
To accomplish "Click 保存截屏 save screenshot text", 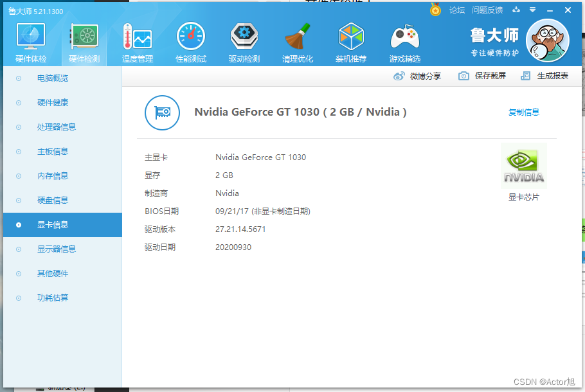I will (x=491, y=76).
